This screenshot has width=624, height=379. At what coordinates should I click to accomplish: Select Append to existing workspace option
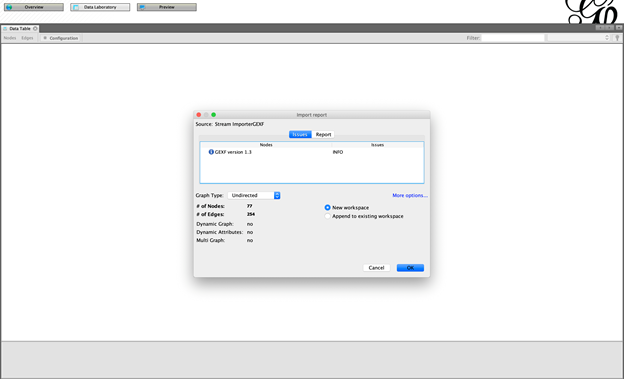(364, 216)
